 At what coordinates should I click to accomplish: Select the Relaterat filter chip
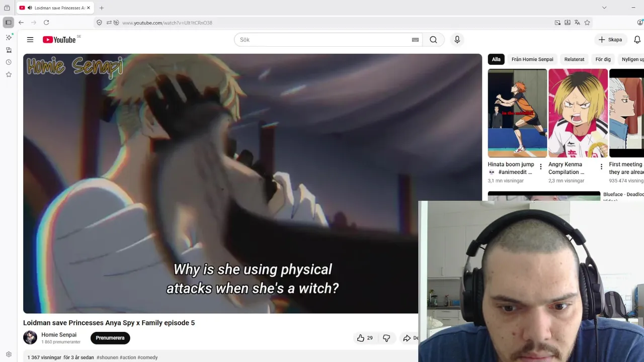tap(574, 59)
